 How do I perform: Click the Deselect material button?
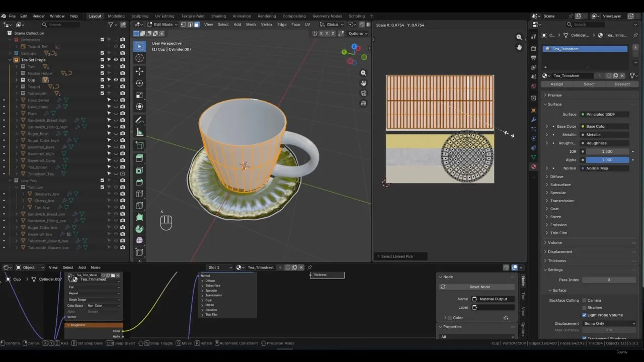point(622,84)
